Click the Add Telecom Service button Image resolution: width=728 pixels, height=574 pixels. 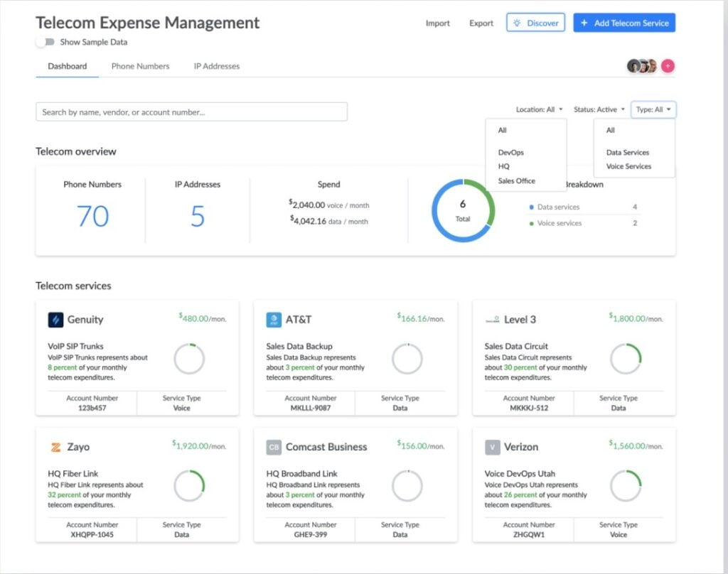624,23
